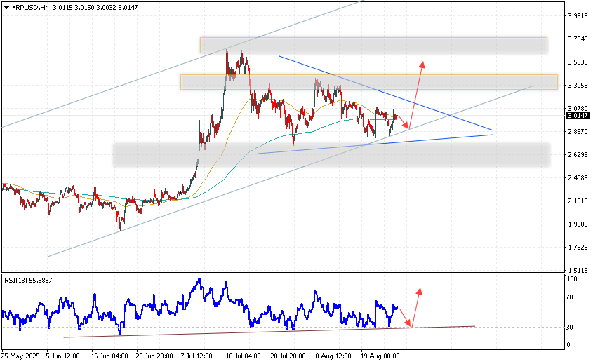Click the 2.1810 price axis label
Image resolution: width=593 pixels, height=364 pixels.
click(x=578, y=201)
